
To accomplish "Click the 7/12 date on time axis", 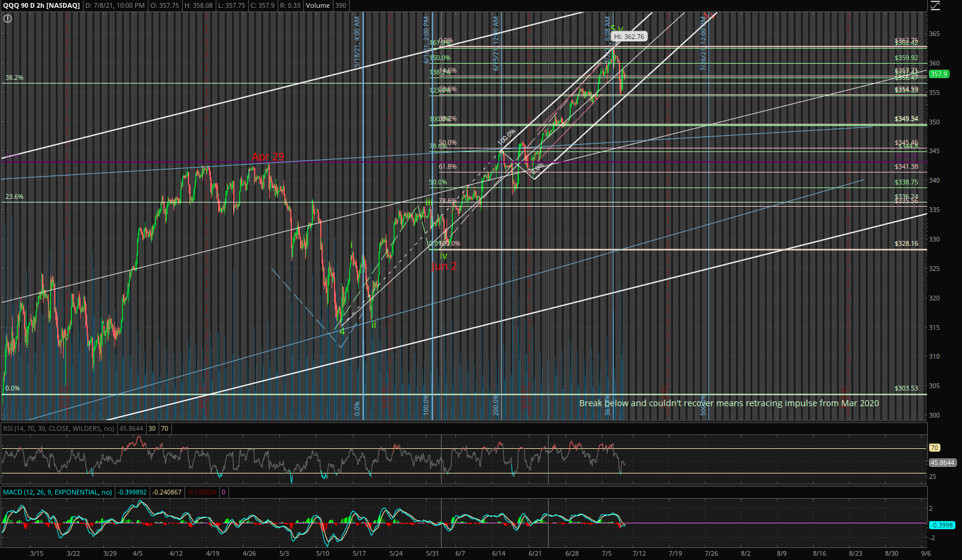I will 639,553.
